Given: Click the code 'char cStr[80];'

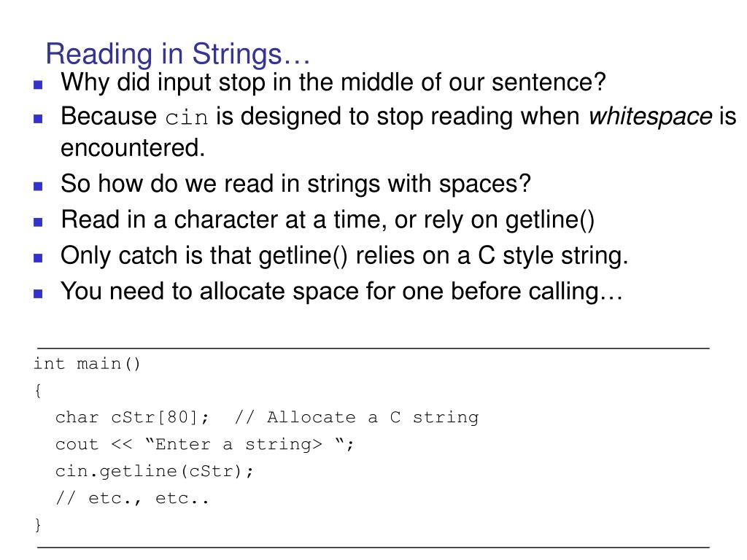Looking at the screenshot, I should (x=132, y=418).
